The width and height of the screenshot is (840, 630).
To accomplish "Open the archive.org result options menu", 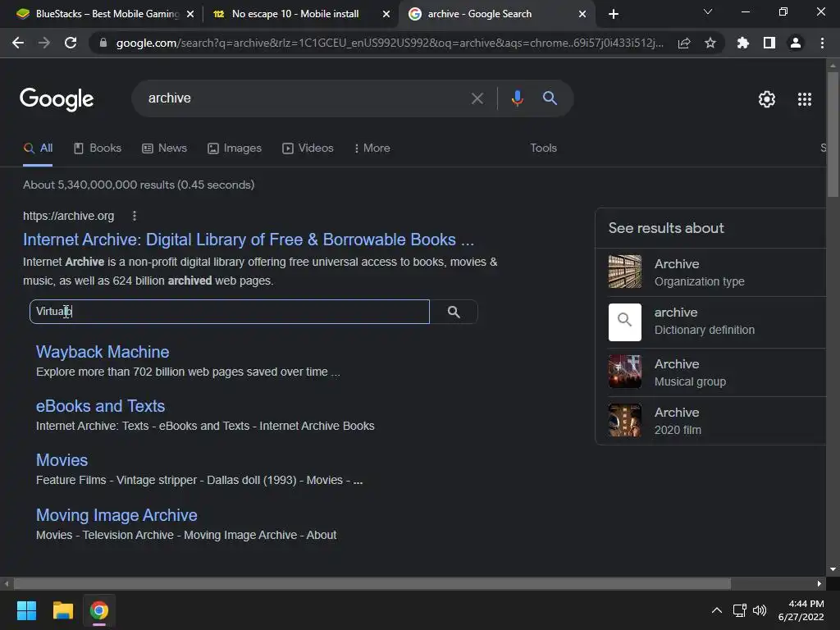I will click(135, 216).
